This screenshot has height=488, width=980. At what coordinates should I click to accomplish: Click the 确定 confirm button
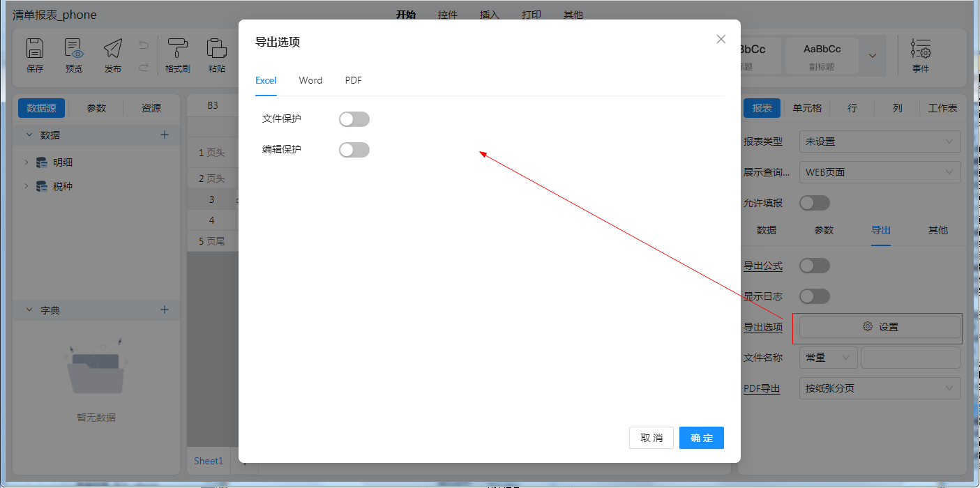click(702, 438)
